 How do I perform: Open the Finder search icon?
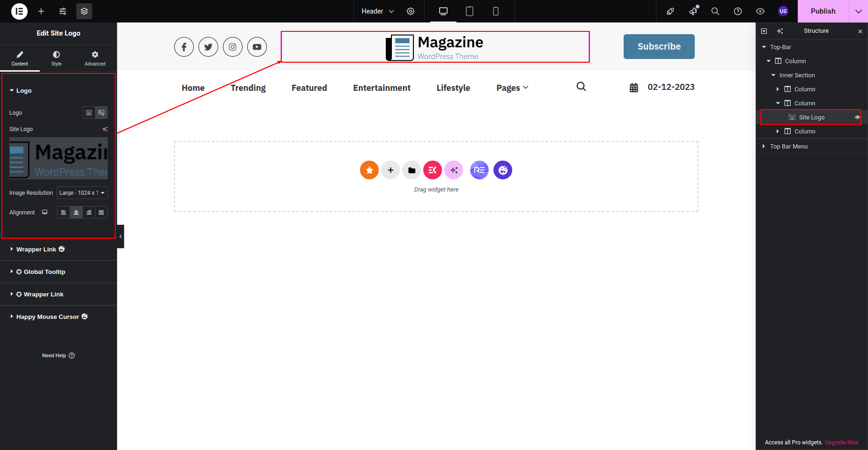(715, 11)
